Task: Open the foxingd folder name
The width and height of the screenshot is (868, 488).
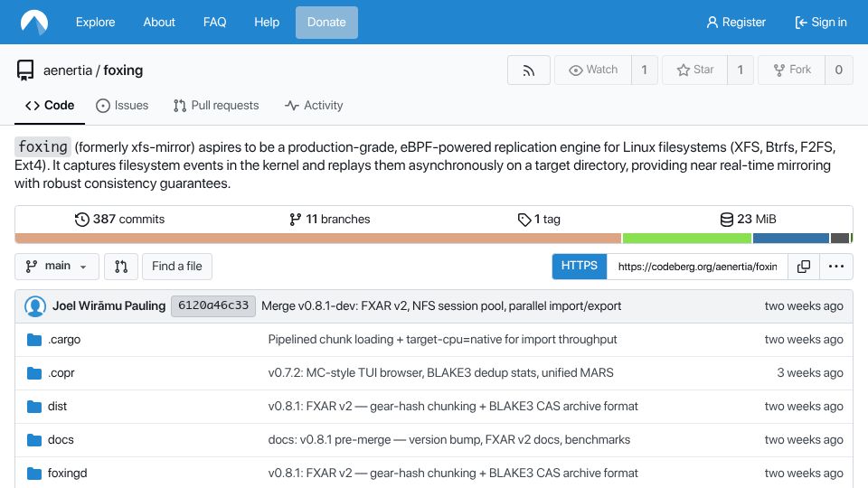Action: pos(67,474)
